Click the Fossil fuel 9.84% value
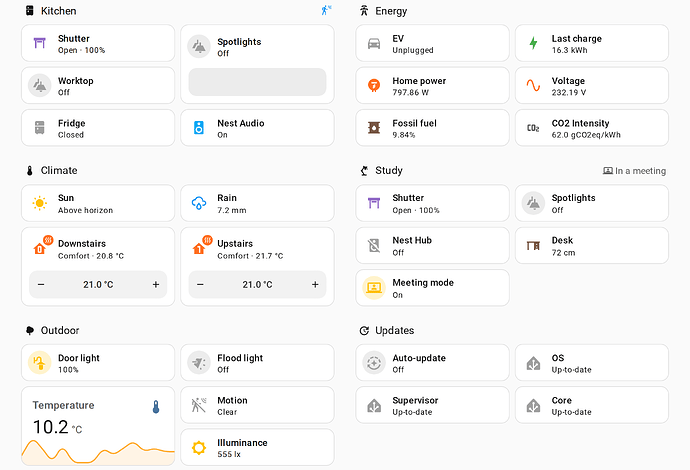 (x=404, y=135)
